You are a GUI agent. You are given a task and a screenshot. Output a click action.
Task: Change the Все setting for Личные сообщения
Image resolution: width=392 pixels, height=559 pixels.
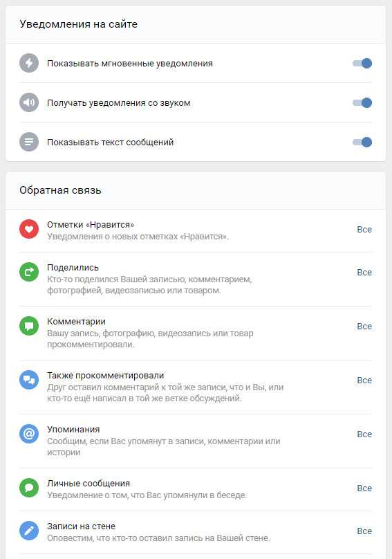364,488
